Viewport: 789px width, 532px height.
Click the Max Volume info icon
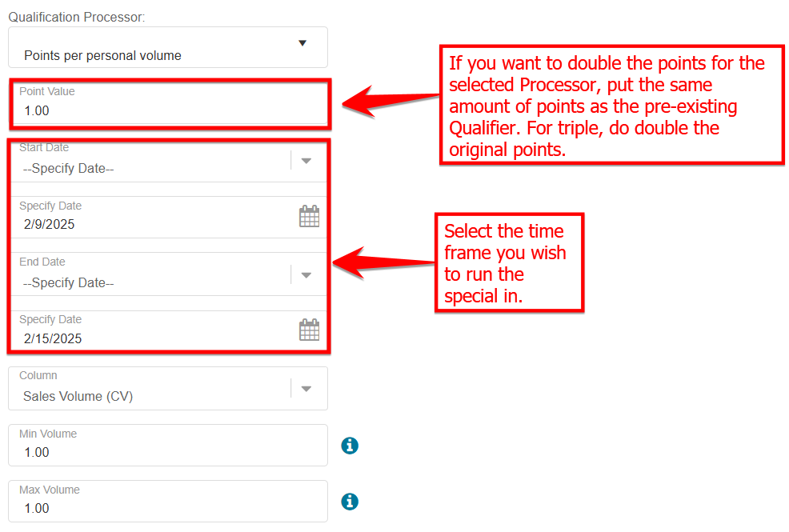click(349, 502)
